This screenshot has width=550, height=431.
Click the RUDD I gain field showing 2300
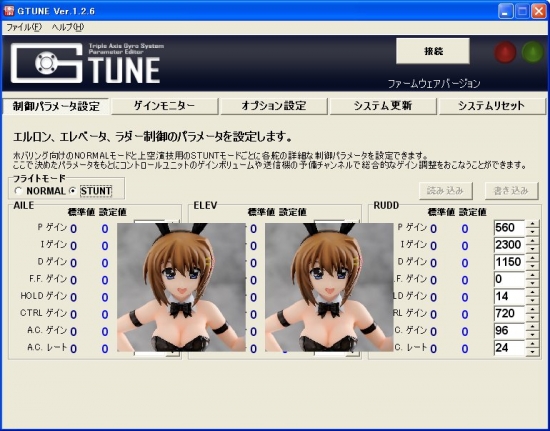tap(510, 245)
